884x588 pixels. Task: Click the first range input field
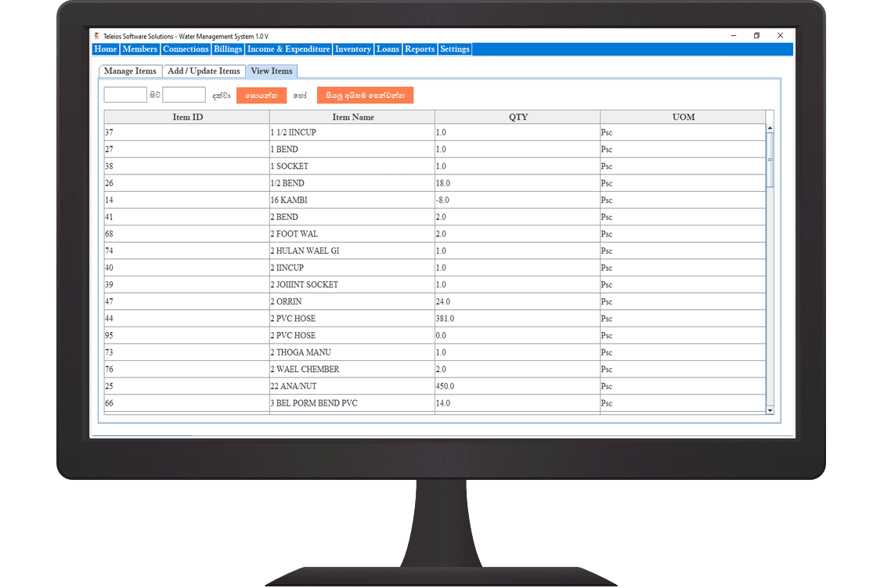tap(125, 95)
